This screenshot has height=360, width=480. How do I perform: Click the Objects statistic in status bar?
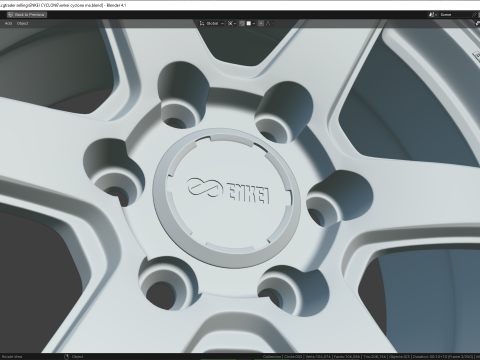click(x=399, y=357)
